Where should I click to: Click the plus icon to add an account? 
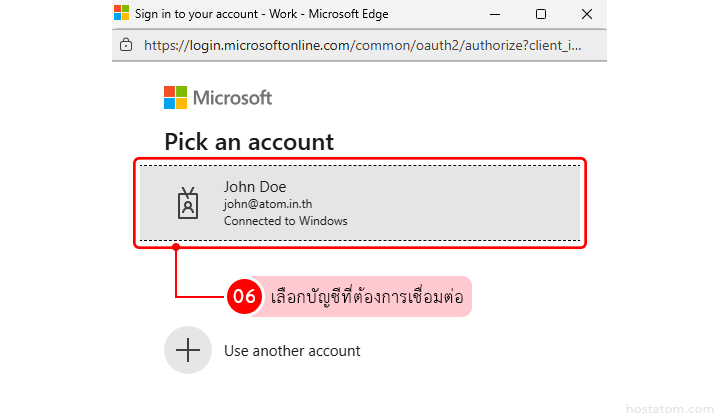click(x=188, y=350)
